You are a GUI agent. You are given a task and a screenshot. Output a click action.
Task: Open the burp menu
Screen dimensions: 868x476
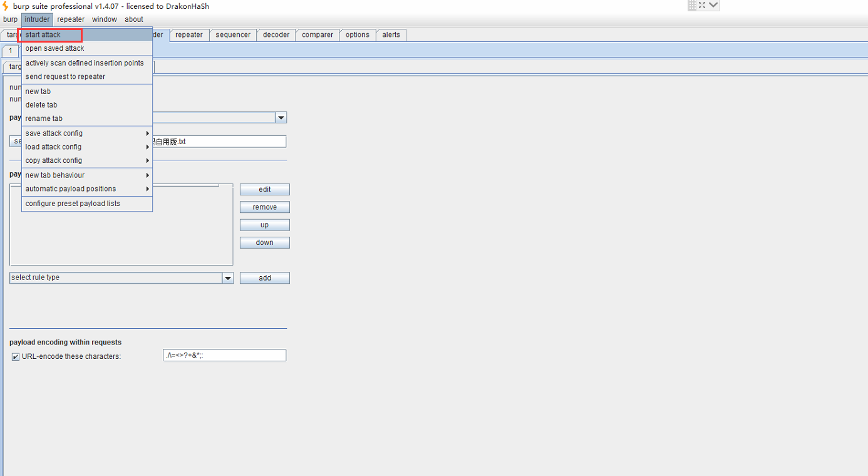coord(10,19)
